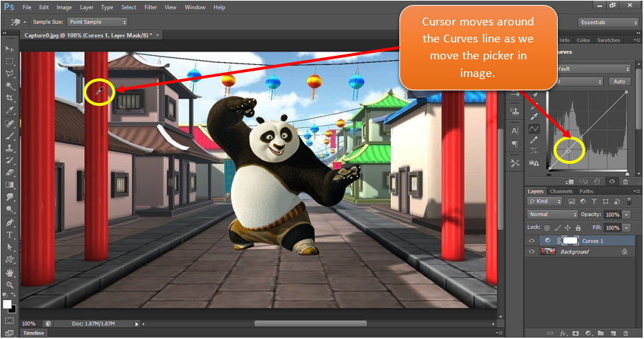Click the Auto button in Curves
The image size is (644, 339).
tap(619, 81)
